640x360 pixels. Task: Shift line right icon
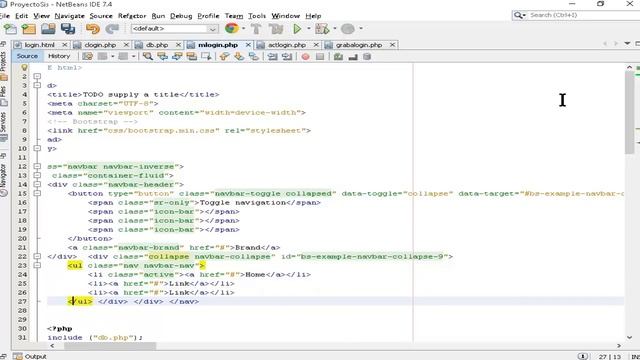pyautogui.click(x=287, y=56)
